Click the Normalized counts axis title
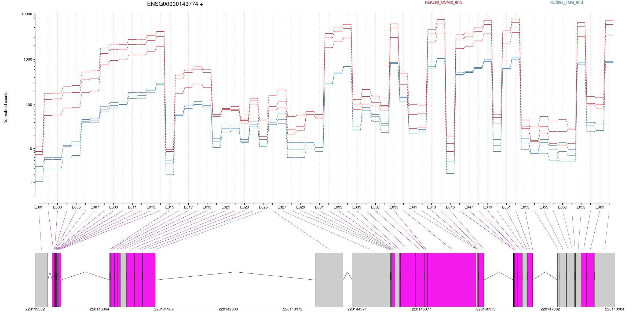 tap(6, 108)
